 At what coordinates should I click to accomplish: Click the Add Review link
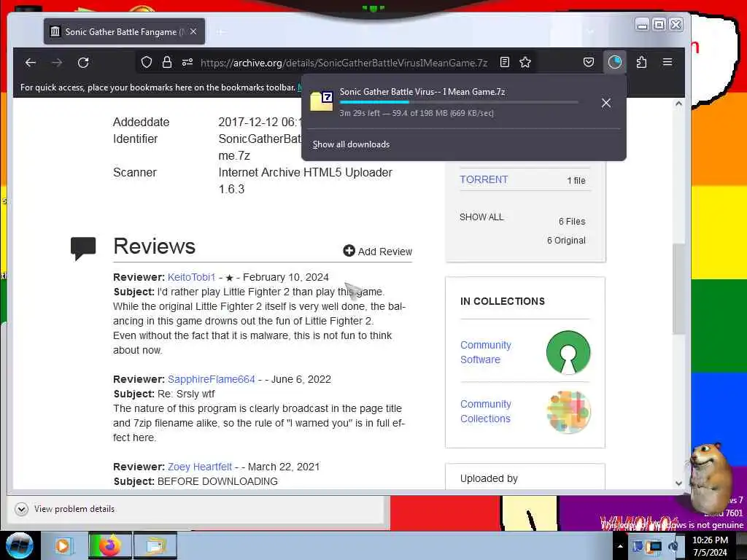(384, 252)
